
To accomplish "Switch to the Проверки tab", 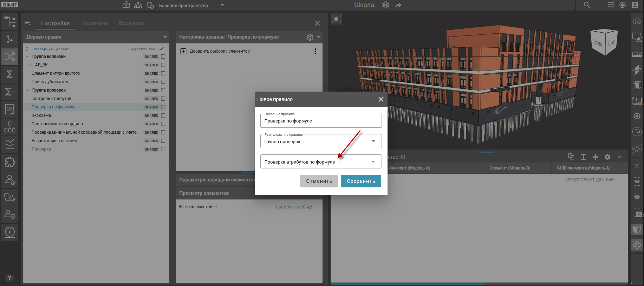I will 131,23.
